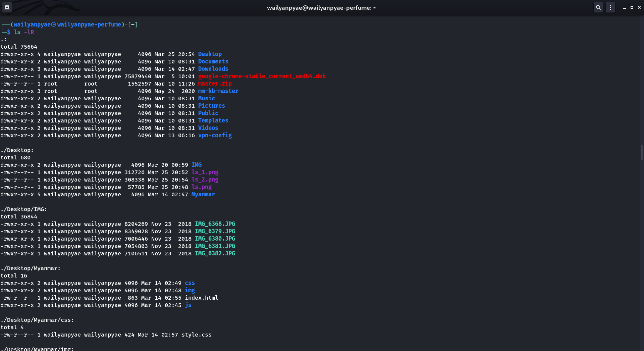
Task: Select the ls_1.png filename
Action: (x=205, y=172)
